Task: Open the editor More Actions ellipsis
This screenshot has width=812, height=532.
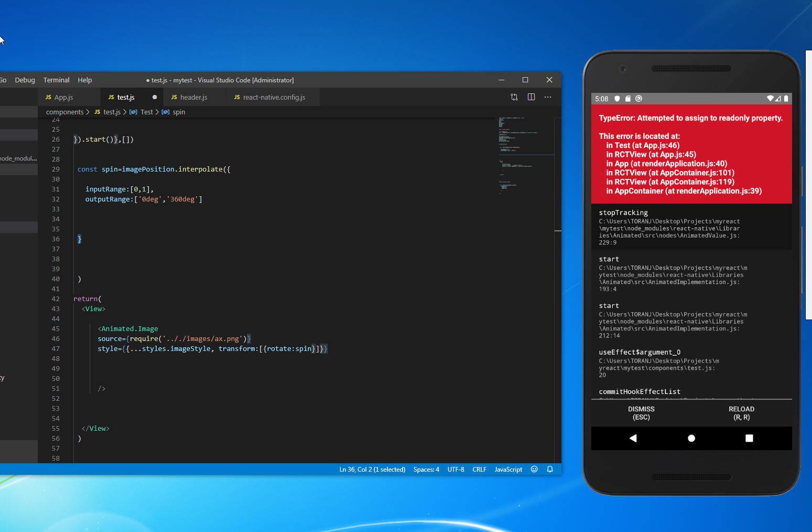Action: click(548, 97)
